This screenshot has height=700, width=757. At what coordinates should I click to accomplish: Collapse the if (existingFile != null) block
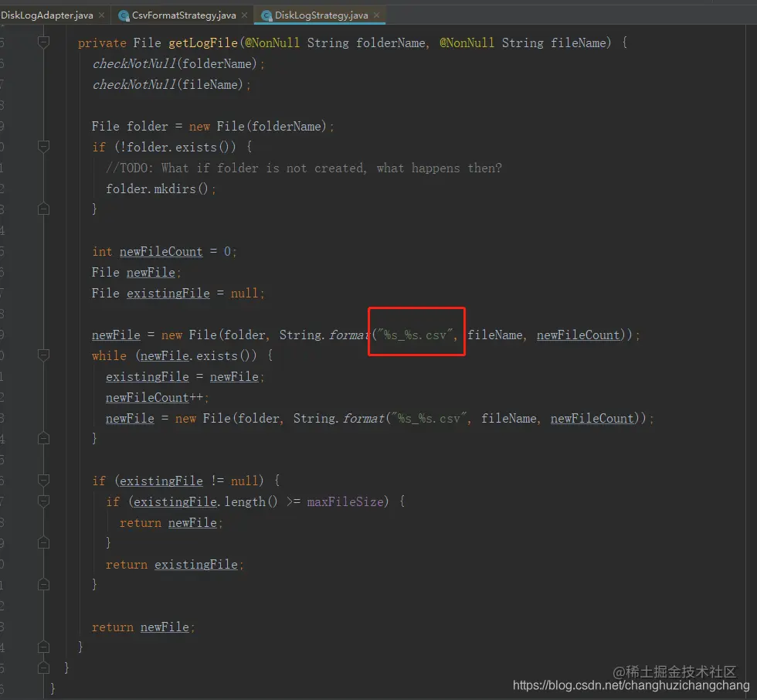43,481
